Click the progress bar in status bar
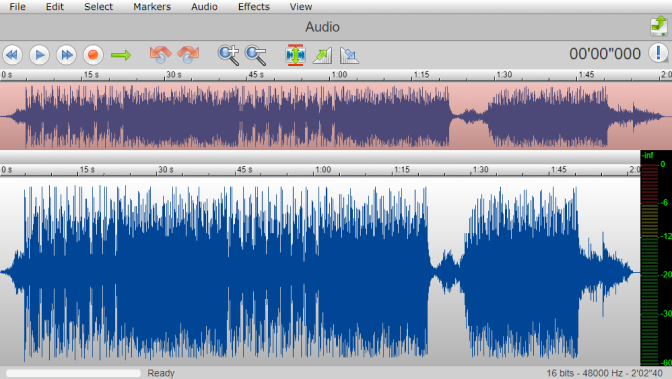672x379 pixels. (73, 373)
